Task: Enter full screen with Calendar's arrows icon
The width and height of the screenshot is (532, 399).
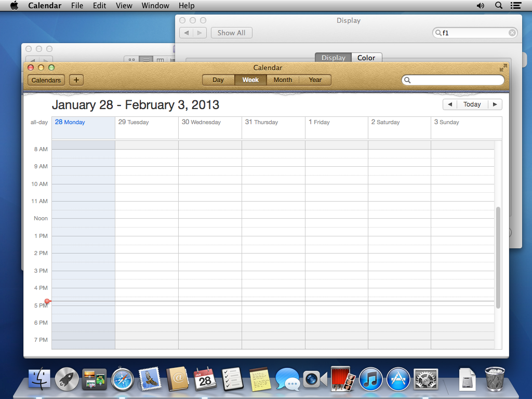Action: click(x=503, y=68)
